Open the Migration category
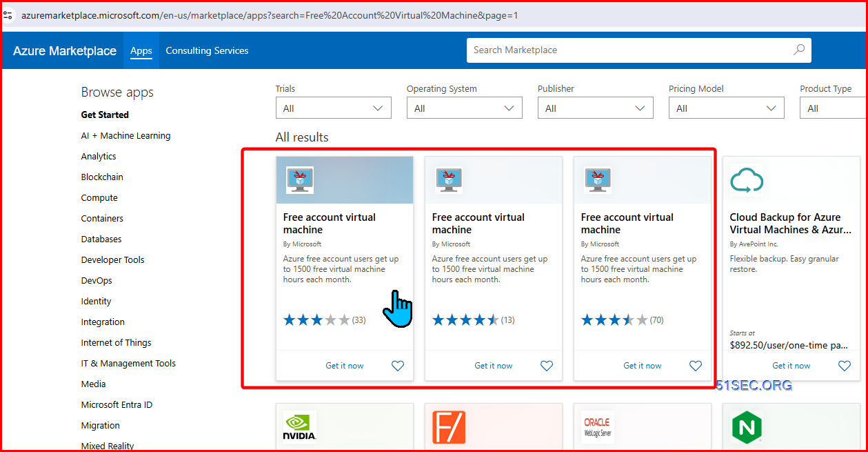The height and width of the screenshot is (452, 868). pyautogui.click(x=101, y=425)
